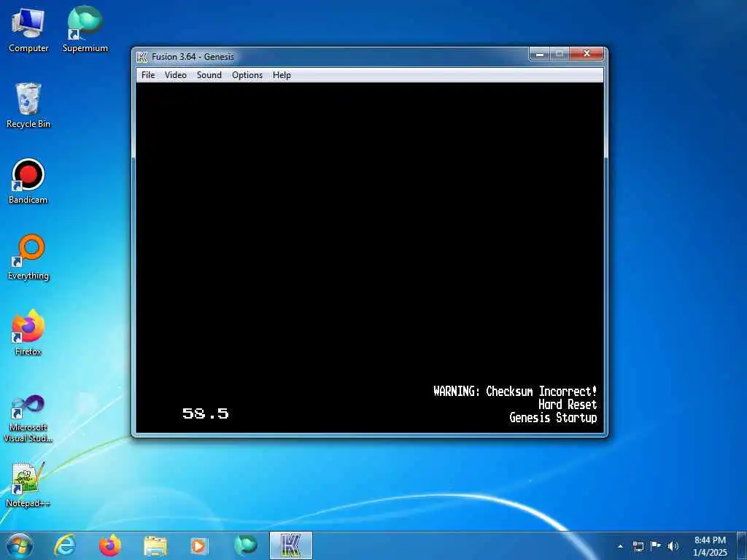Minimize the Fusion window
The height and width of the screenshot is (560, 747).
540,54
